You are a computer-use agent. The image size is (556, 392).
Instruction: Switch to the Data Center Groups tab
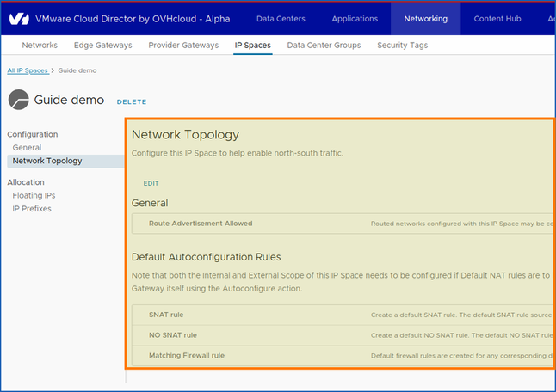point(324,46)
